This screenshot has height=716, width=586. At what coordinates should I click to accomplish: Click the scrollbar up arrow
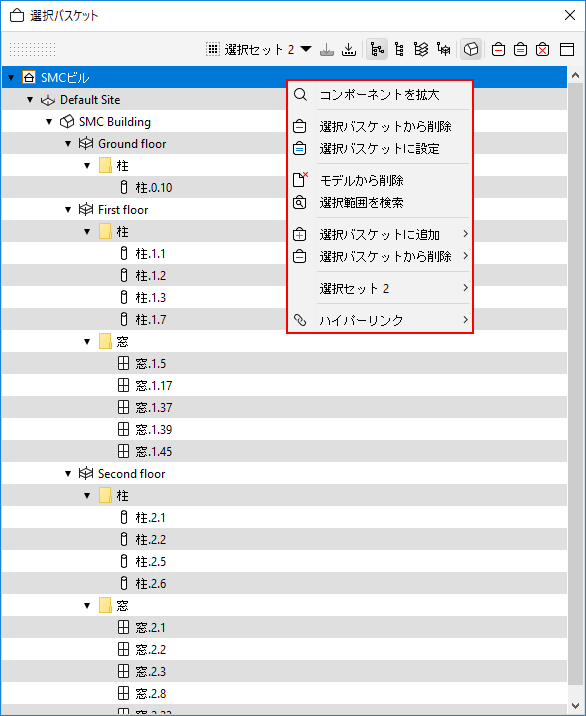(x=575, y=75)
